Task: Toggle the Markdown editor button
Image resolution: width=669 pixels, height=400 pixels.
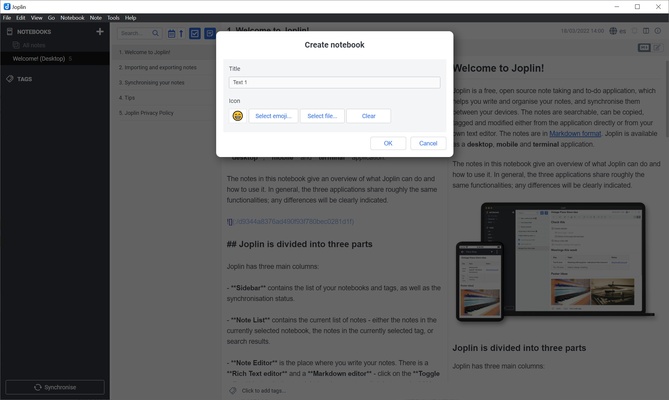Action: (644, 47)
